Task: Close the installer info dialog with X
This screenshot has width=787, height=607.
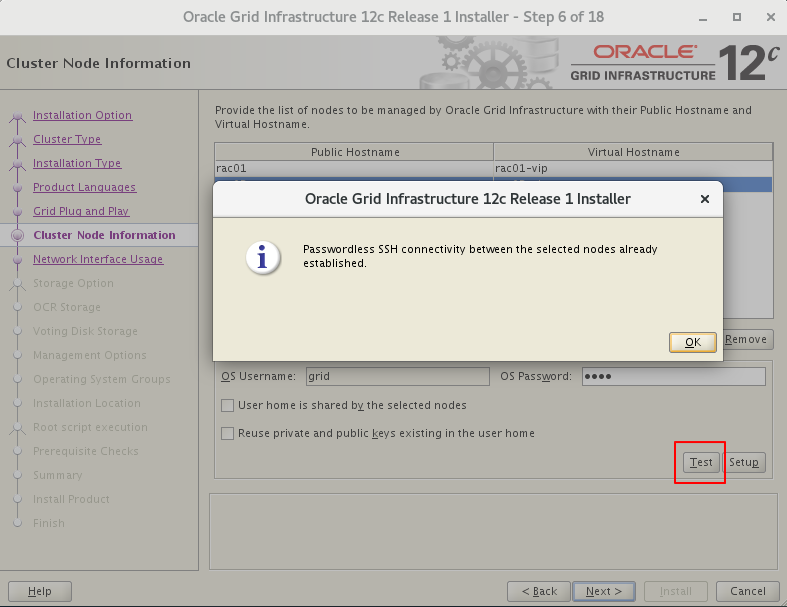Action: 705,199
